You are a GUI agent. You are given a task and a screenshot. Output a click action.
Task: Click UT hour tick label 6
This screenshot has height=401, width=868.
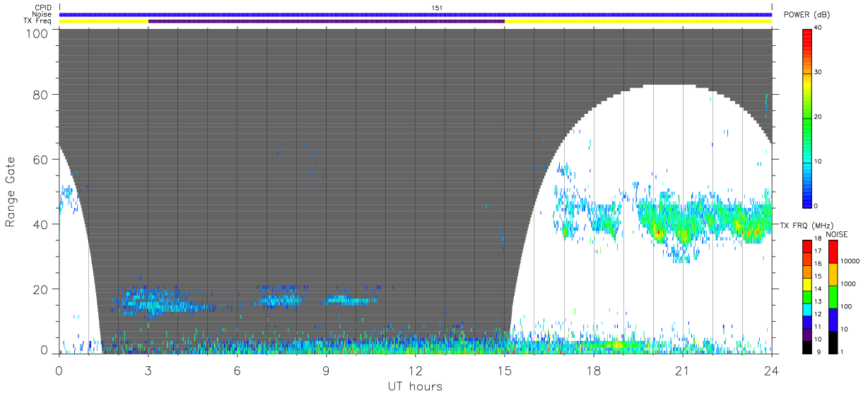tap(237, 370)
